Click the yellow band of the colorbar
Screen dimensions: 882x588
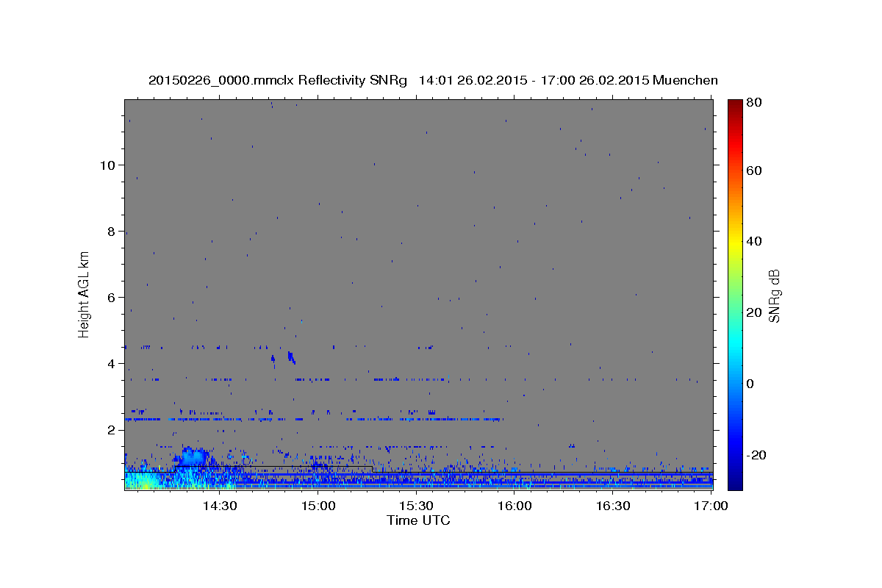tap(735, 241)
